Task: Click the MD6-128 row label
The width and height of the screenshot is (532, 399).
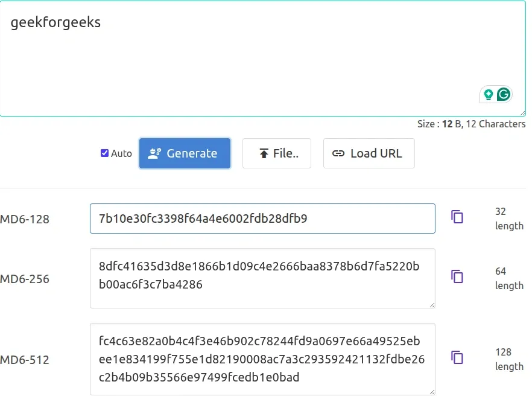Action: 25,219
